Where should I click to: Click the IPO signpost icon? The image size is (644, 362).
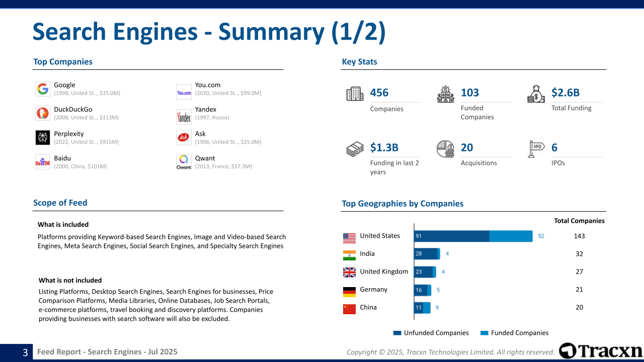pos(536,149)
